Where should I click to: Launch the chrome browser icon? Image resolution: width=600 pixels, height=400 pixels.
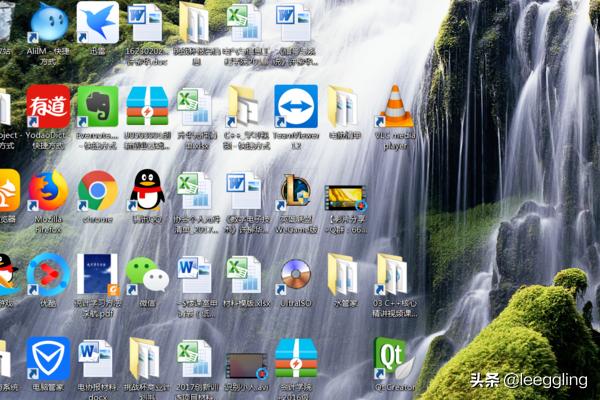click(98, 191)
